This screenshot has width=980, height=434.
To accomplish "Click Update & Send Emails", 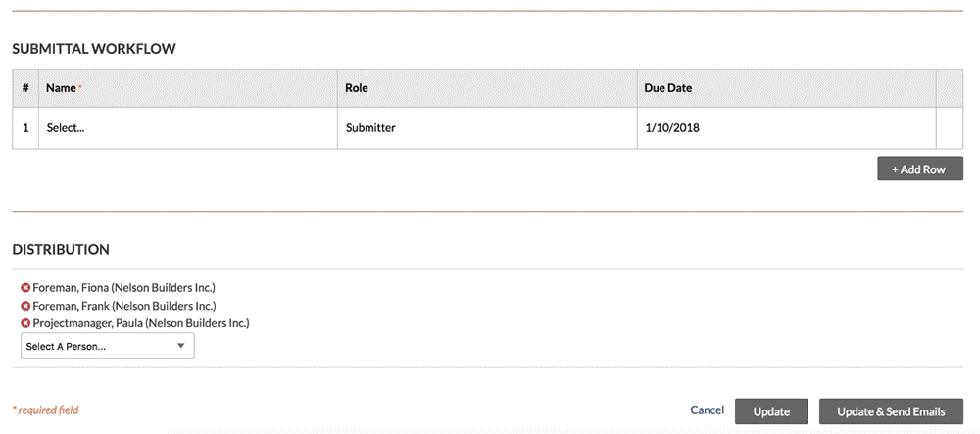I will coord(891,411).
